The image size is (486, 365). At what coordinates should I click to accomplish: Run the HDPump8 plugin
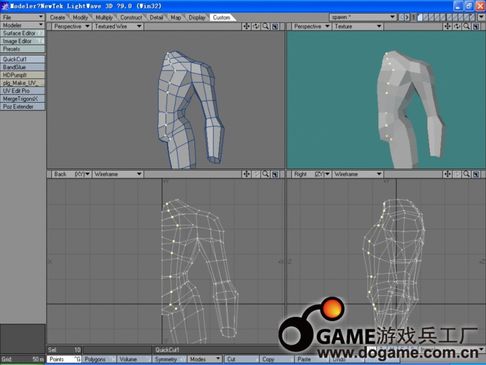(x=22, y=75)
